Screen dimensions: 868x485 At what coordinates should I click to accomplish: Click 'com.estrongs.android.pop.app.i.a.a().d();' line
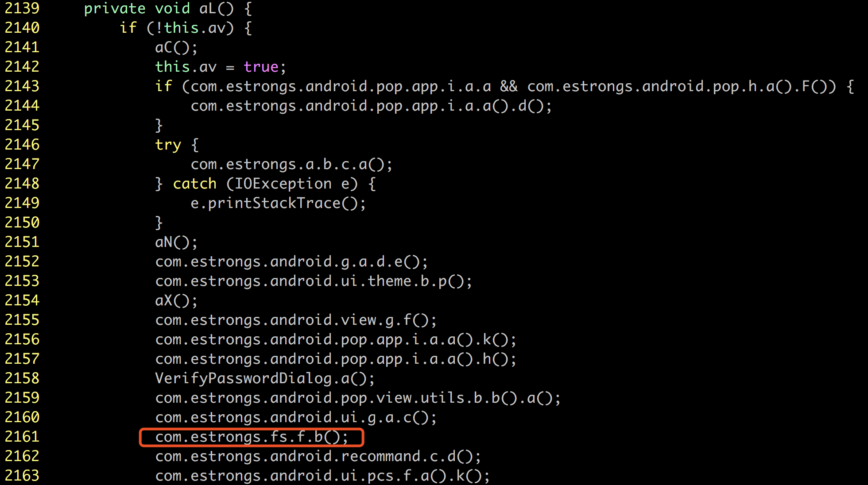click(x=371, y=106)
